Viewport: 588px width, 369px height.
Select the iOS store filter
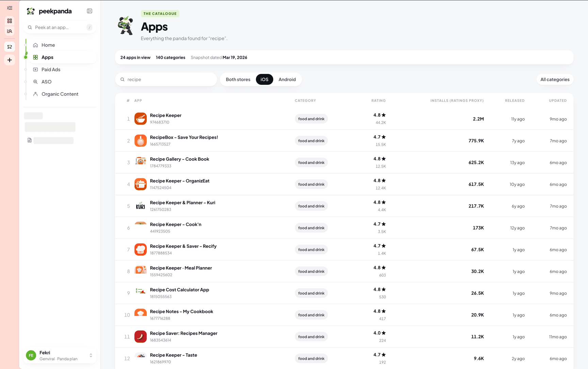pos(264,79)
